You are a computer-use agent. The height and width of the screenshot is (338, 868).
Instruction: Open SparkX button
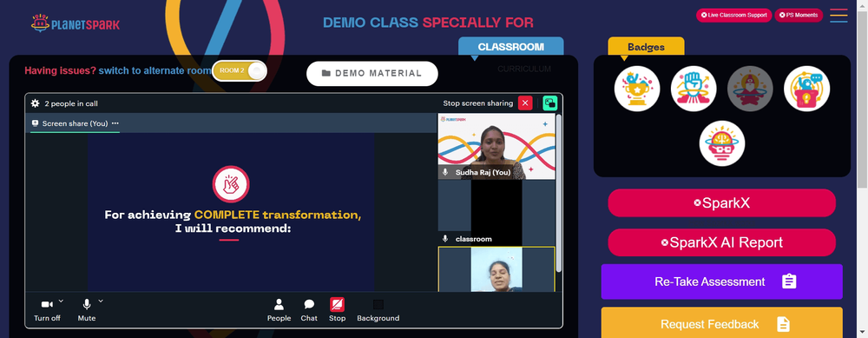(x=722, y=202)
